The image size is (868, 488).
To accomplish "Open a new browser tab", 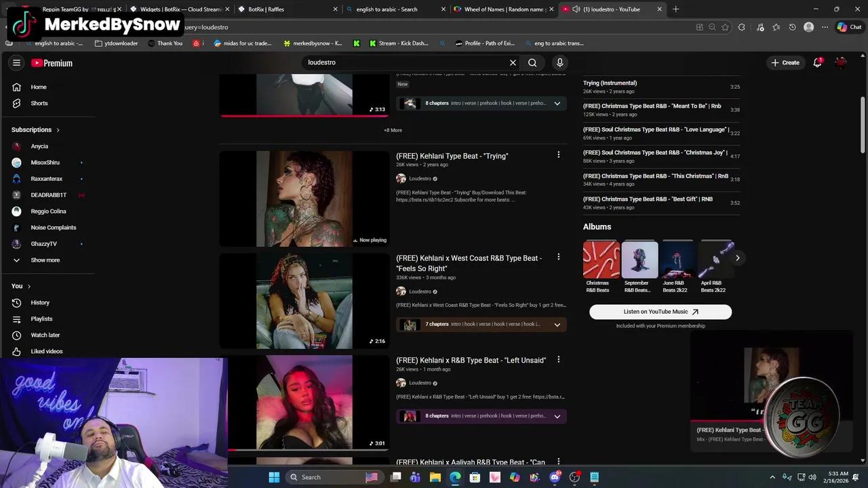I will (x=675, y=9).
